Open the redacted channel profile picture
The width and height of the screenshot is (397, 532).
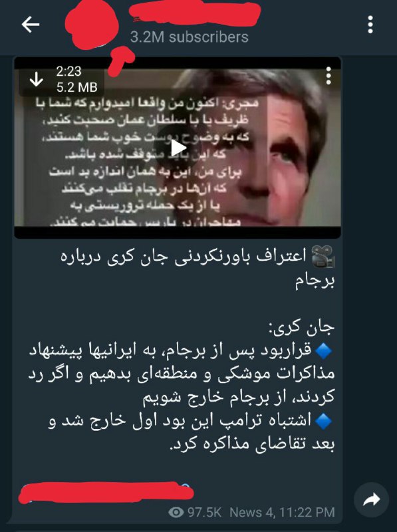tap(92, 27)
